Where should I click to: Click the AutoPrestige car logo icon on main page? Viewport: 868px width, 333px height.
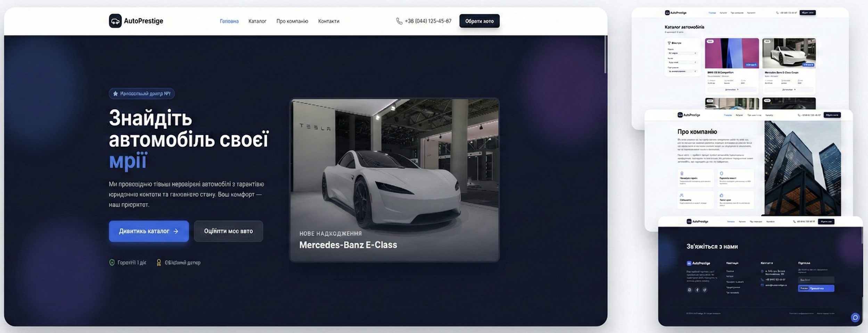click(x=115, y=21)
